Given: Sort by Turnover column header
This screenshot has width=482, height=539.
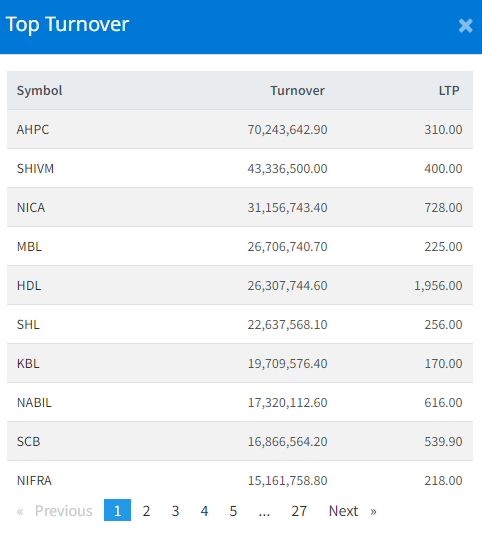Looking at the screenshot, I should click(297, 91).
